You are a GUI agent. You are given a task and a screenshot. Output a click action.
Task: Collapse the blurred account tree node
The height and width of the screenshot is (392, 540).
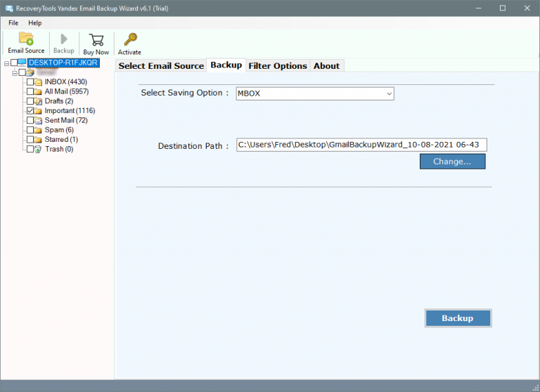[x=14, y=72]
